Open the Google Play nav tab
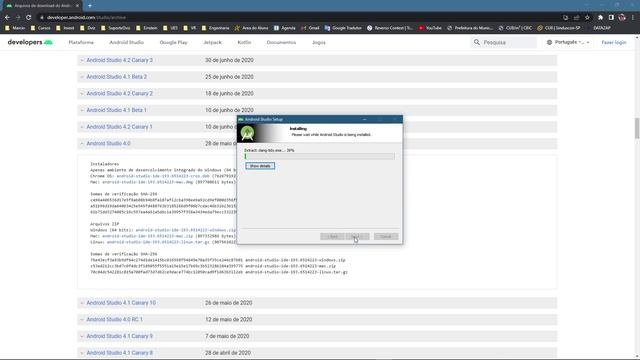Viewport: 640px width, 360px height. click(173, 42)
